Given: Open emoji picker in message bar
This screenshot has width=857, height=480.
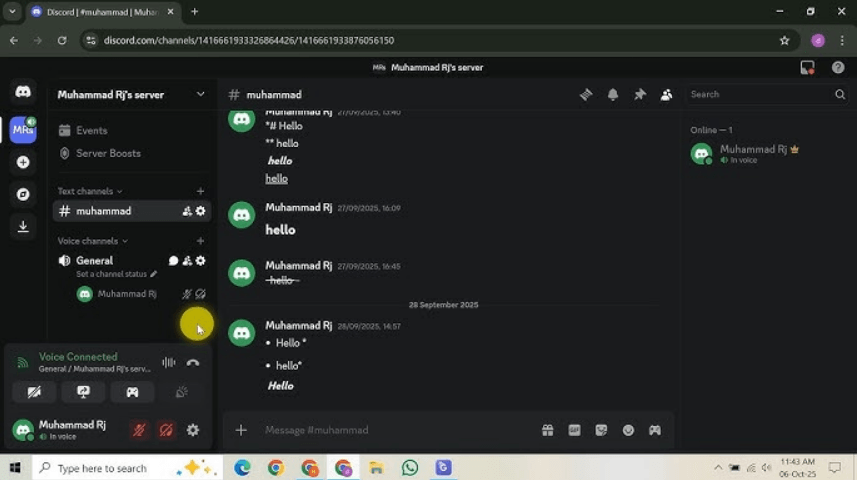Looking at the screenshot, I should pyautogui.click(x=628, y=430).
